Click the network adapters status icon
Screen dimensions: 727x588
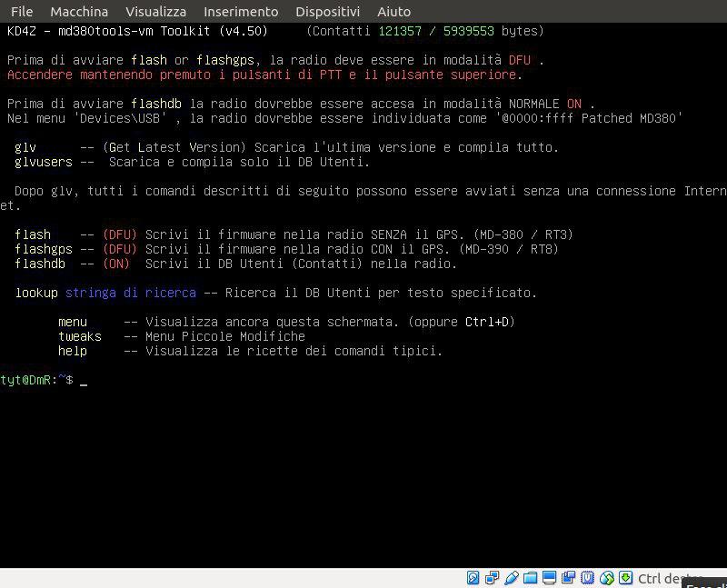point(492,578)
